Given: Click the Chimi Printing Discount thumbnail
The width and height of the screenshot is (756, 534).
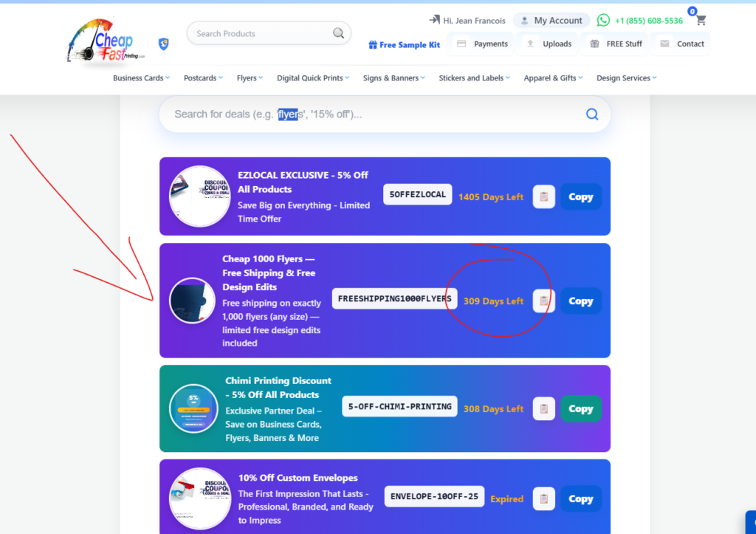Looking at the screenshot, I should 193,408.
